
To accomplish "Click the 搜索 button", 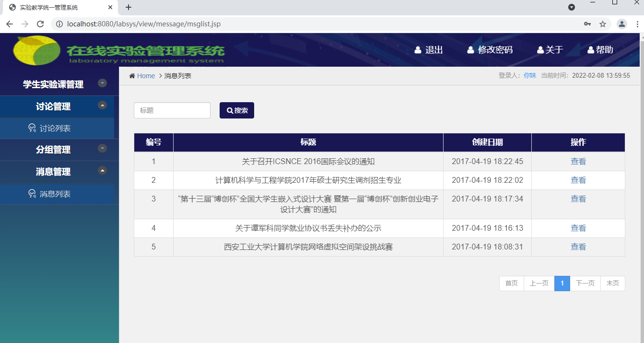I will tap(237, 110).
